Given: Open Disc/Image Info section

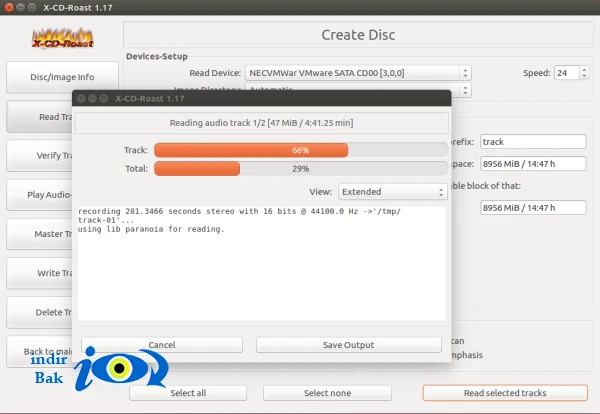Looking at the screenshot, I should [x=62, y=77].
